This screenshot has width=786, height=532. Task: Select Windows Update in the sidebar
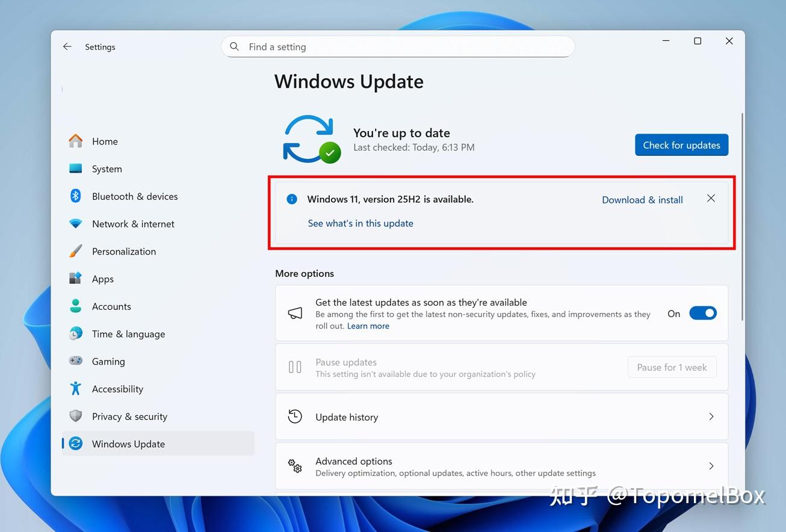(x=128, y=444)
